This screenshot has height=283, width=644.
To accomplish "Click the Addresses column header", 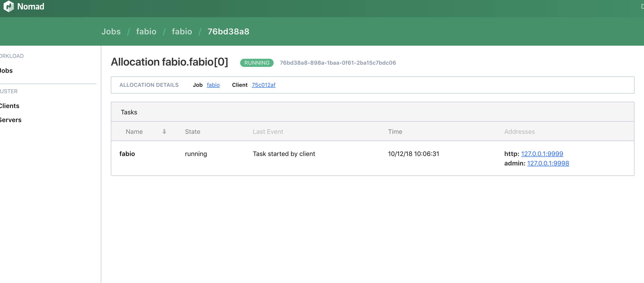I will pos(519,132).
